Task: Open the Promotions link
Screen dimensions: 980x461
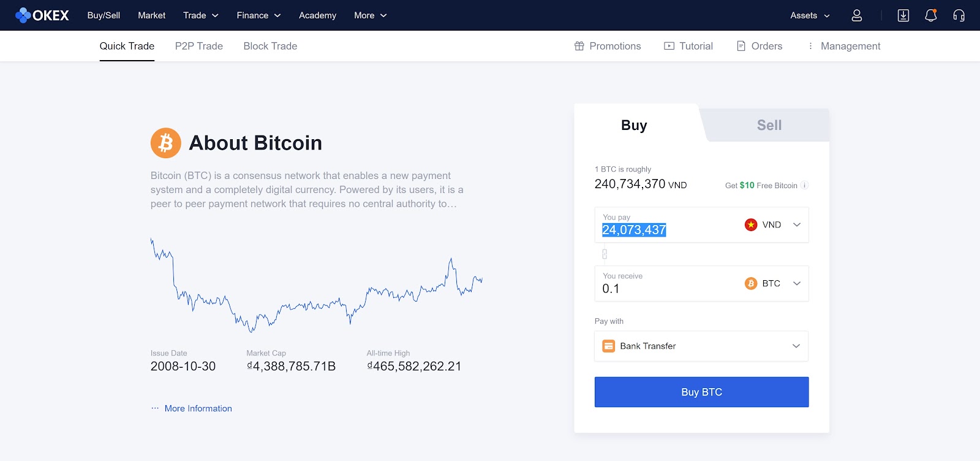Action: [x=615, y=46]
